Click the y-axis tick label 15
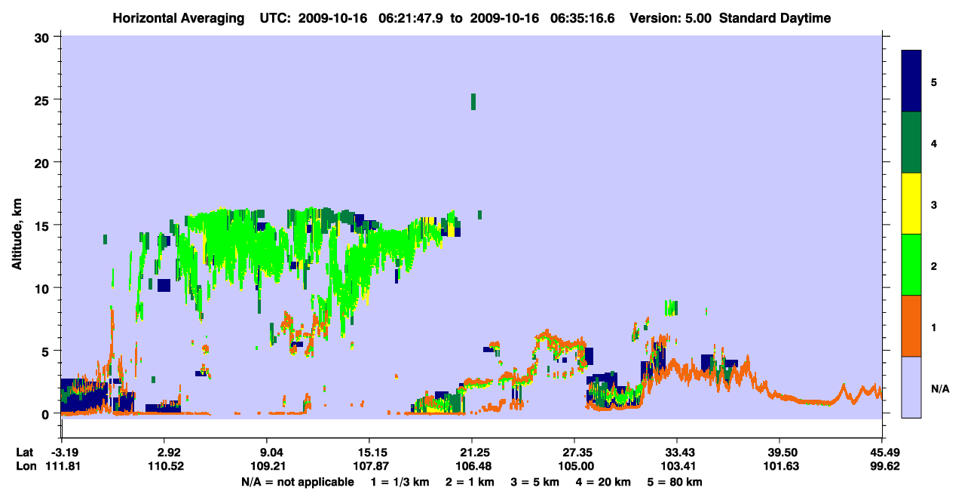 (x=44, y=225)
